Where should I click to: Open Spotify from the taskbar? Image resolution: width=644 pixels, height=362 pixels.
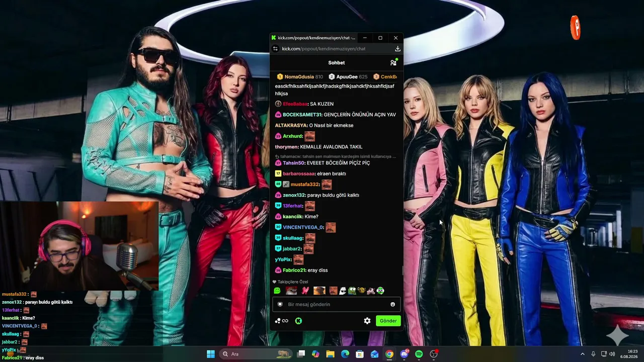419,354
